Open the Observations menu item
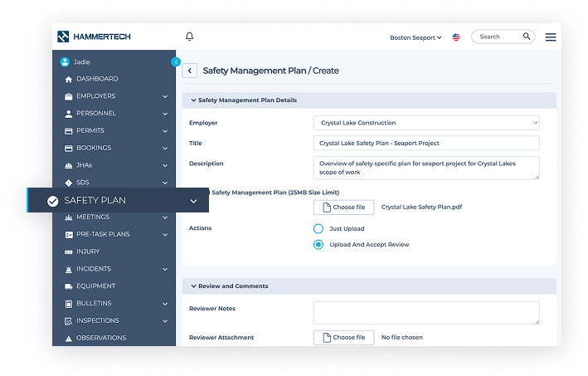Viewport: 588px width, 376px height. pos(101,338)
